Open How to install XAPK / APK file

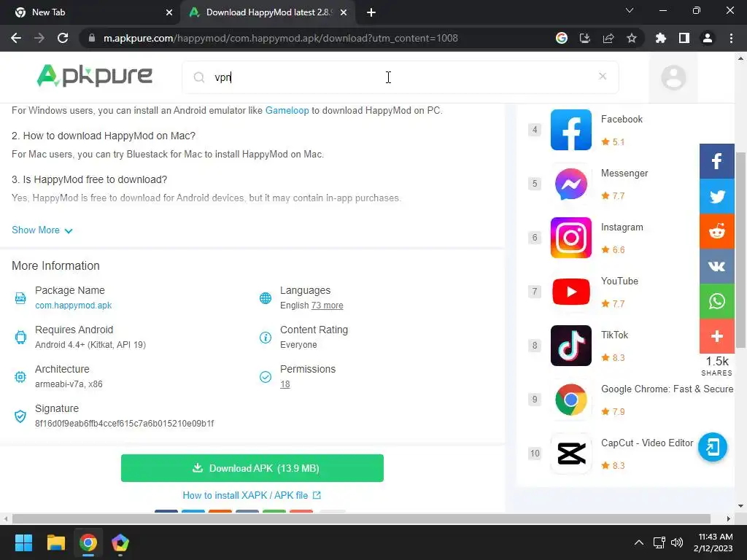252,495
